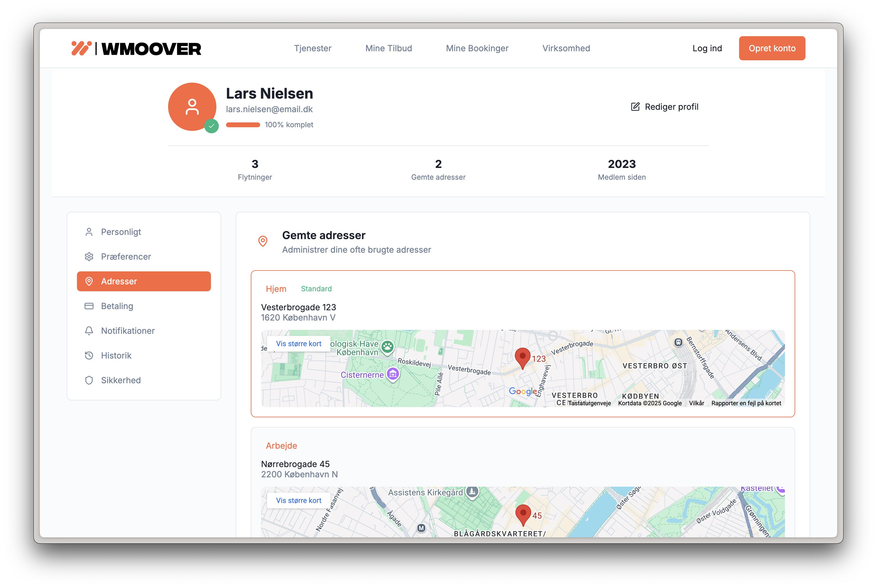This screenshot has width=877, height=588.
Task: Open the Personligt sidebar section
Action: point(121,232)
